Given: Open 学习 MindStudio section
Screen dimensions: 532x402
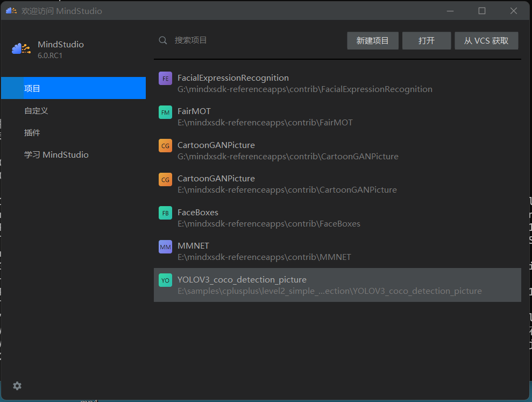Looking at the screenshot, I should point(73,154).
